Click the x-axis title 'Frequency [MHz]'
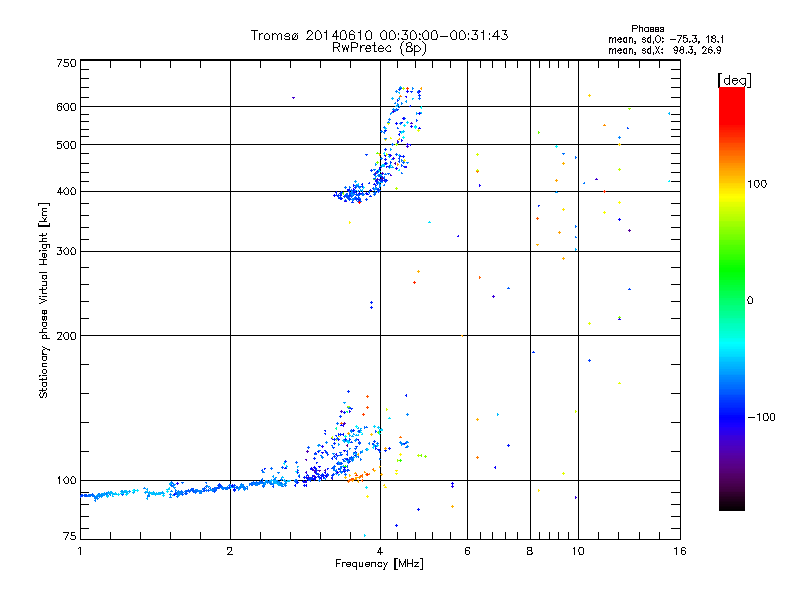800x600 pixels. [379, 564]
